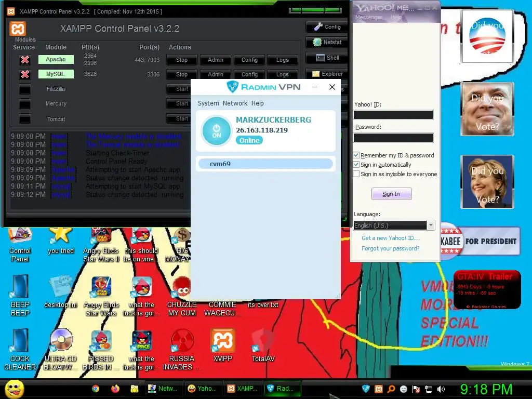Open Shell from XAMPP panel
The image size is (532, 399).
[x=327, y=58]
